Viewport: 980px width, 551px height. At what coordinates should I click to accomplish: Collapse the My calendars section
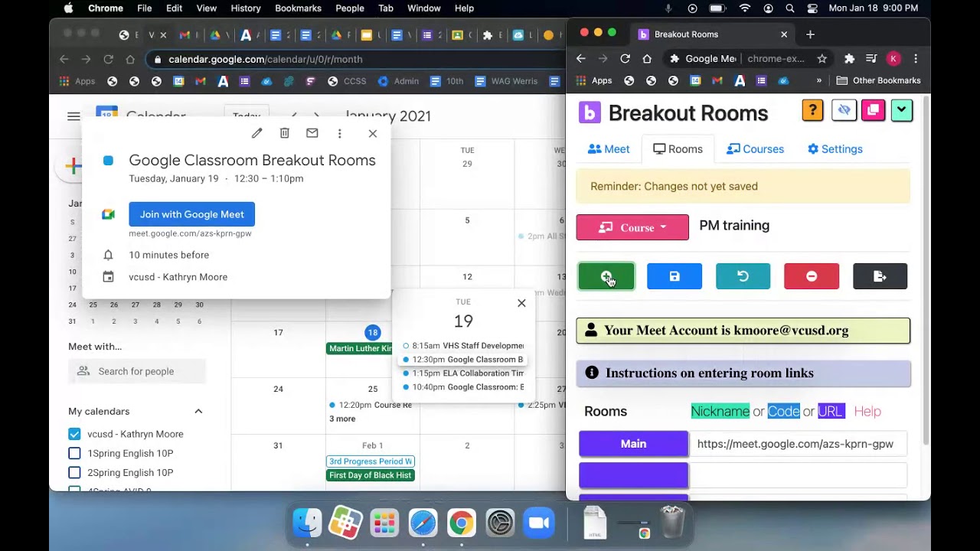click(198, 411)
